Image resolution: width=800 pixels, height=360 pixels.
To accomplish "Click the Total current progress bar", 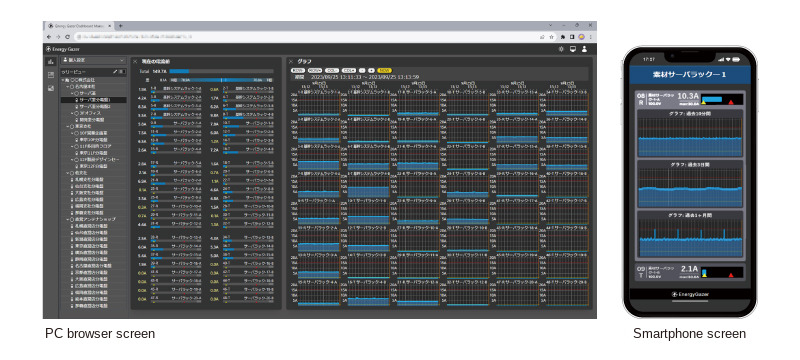I will point(221,71).
